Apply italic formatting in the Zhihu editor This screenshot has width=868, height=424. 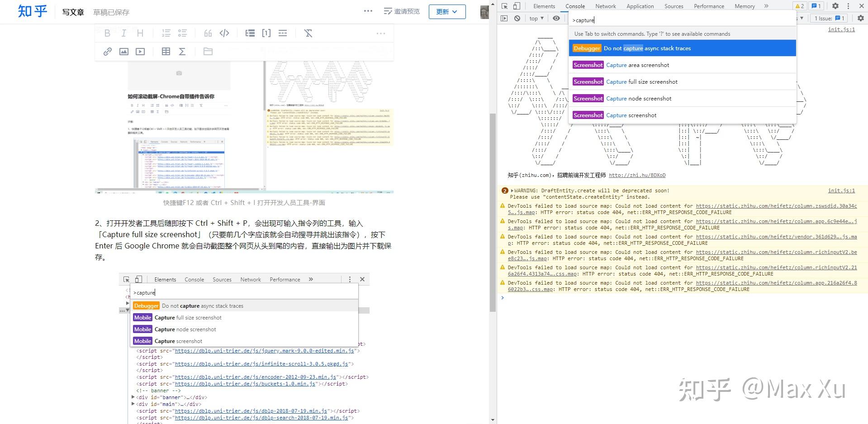(123, 33)
